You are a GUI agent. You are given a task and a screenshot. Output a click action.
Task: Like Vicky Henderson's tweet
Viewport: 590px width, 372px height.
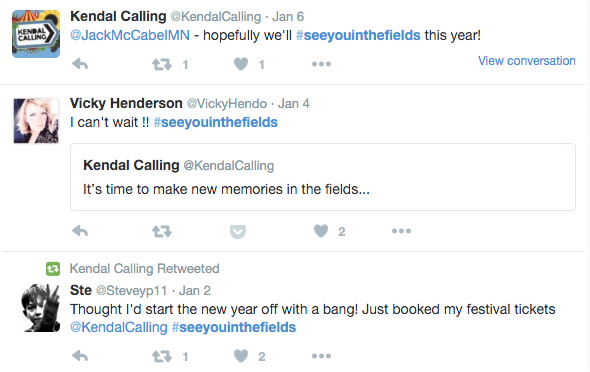click(321, 231)
